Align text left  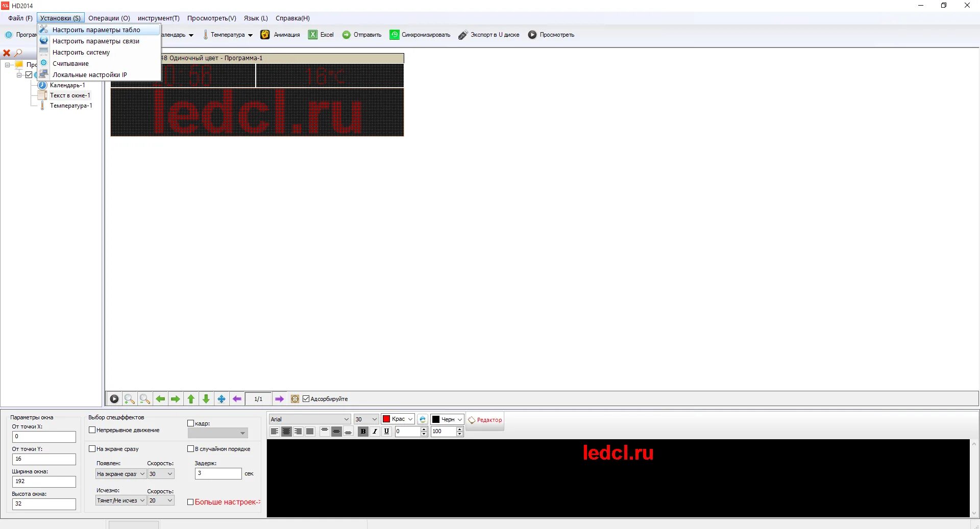click(x=275, y=432)
